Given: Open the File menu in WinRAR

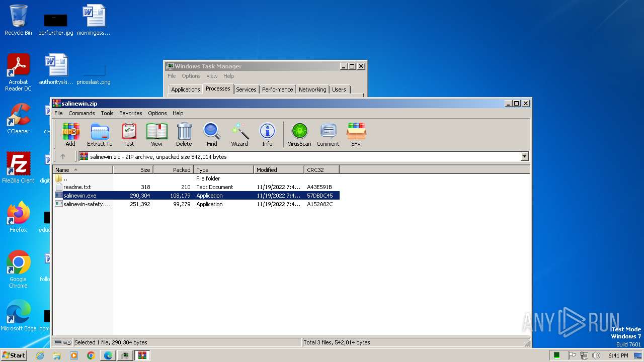Looking at the screenshot, I should [58, 113].
